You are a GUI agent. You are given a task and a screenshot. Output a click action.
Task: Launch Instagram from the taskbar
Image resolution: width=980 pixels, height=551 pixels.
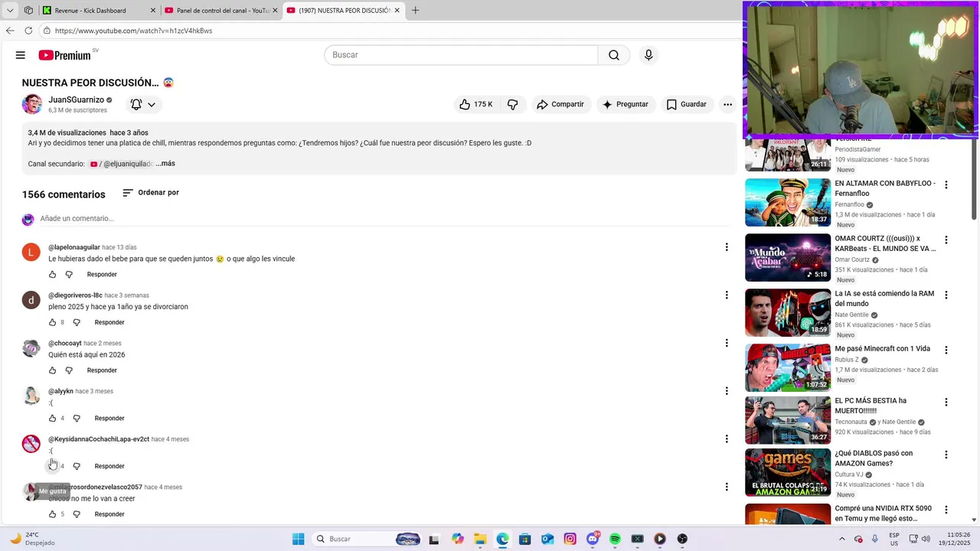570,539
